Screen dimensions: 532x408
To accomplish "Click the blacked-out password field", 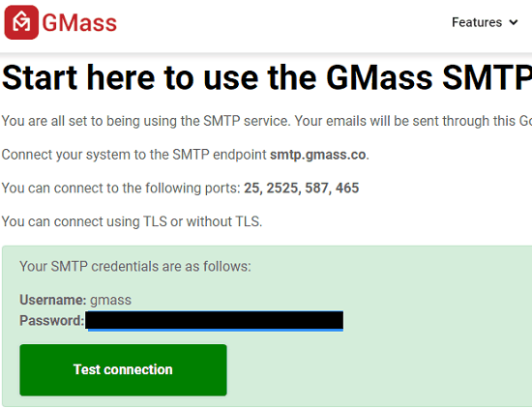I will tap(214, 320).
